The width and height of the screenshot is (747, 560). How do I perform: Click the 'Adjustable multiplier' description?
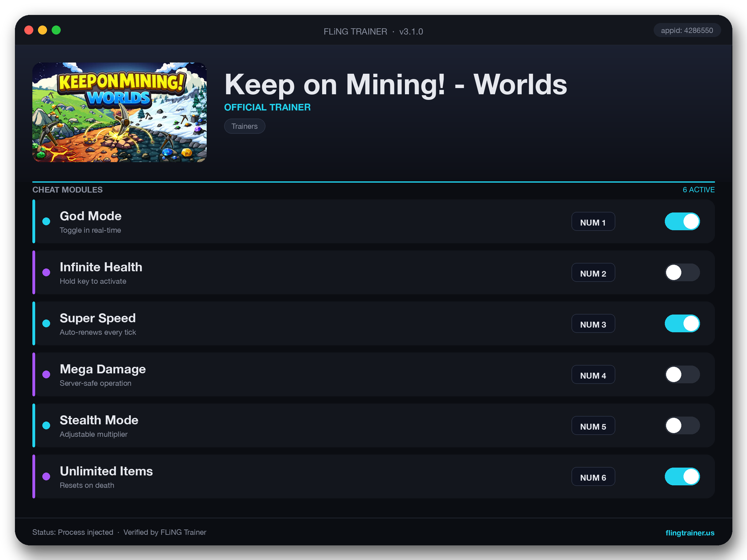(x=94, y=434)
